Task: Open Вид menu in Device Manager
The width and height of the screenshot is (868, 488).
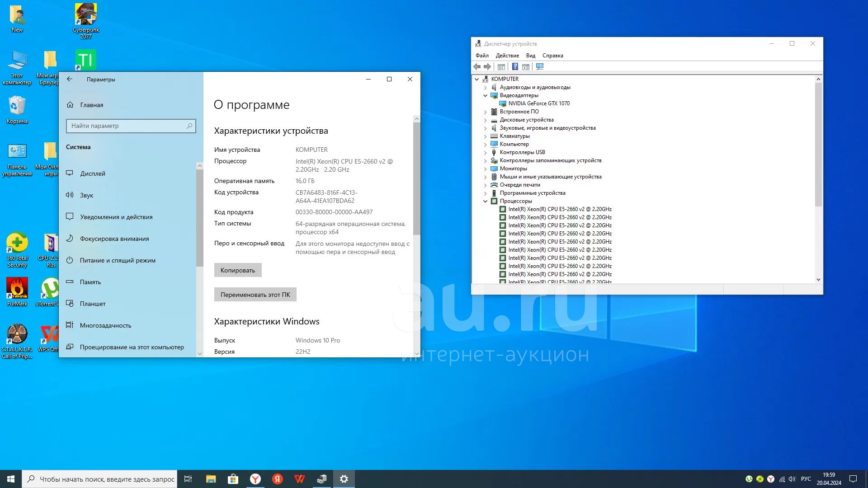Action: pyautogui.click(x=531, y=56)
